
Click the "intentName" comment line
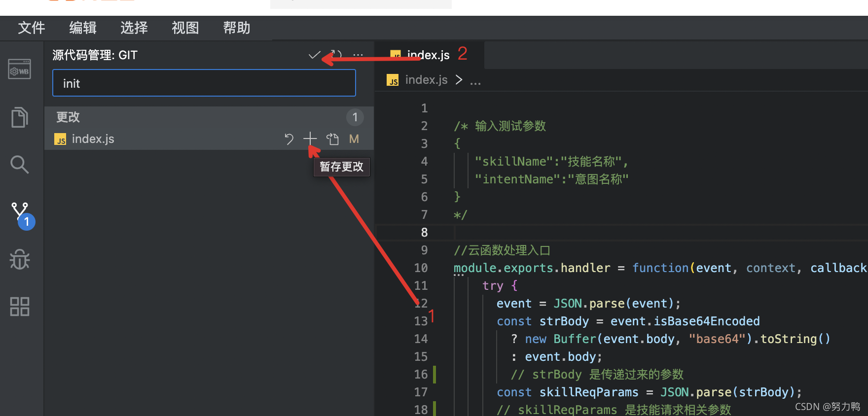pyautogui.click(x=551, y=179)
